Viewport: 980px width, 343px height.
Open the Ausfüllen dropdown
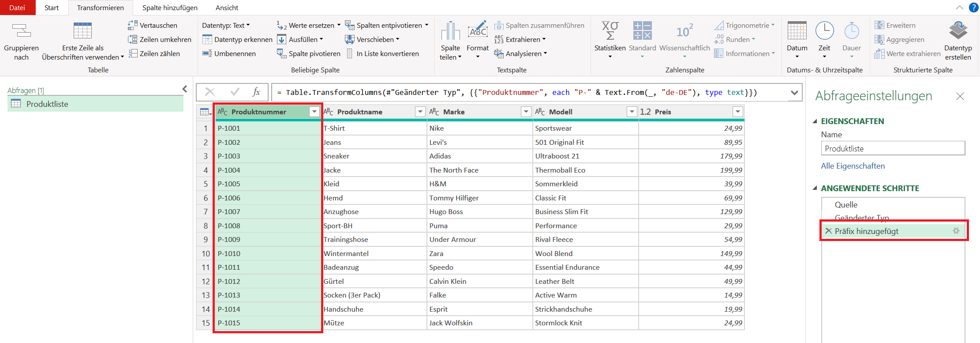click(x=300, y=39)
